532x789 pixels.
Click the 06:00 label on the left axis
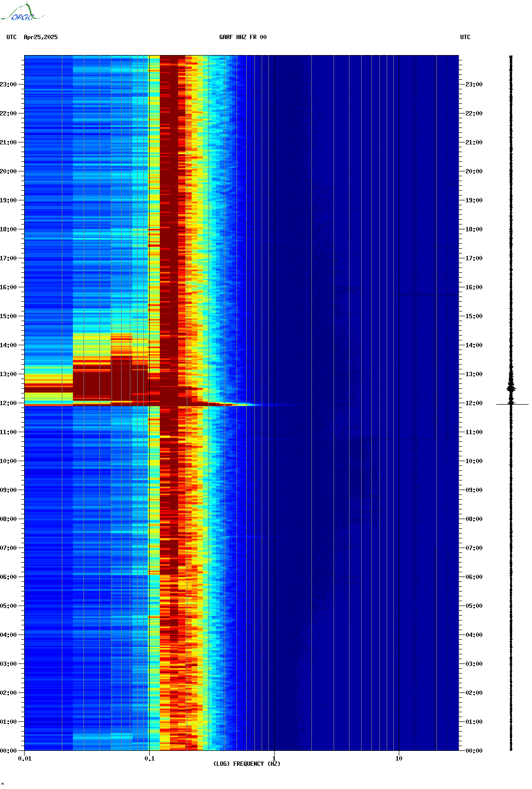(8, 577)
